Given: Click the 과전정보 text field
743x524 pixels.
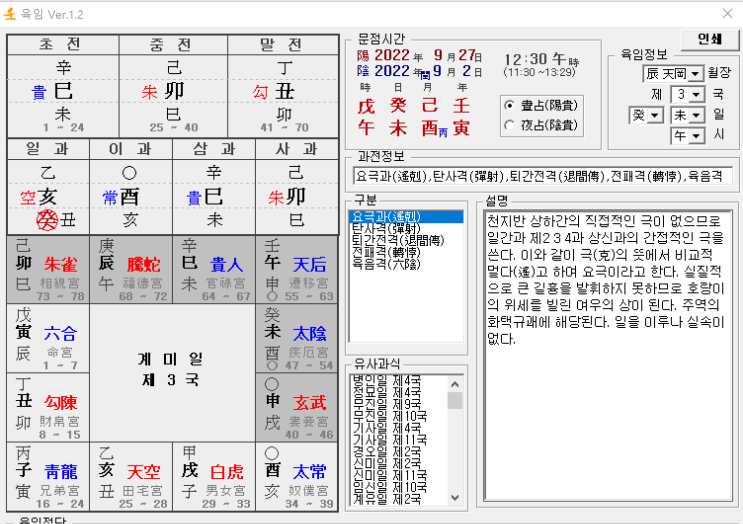Looking at the screenshot, I should tap(543, 176).
